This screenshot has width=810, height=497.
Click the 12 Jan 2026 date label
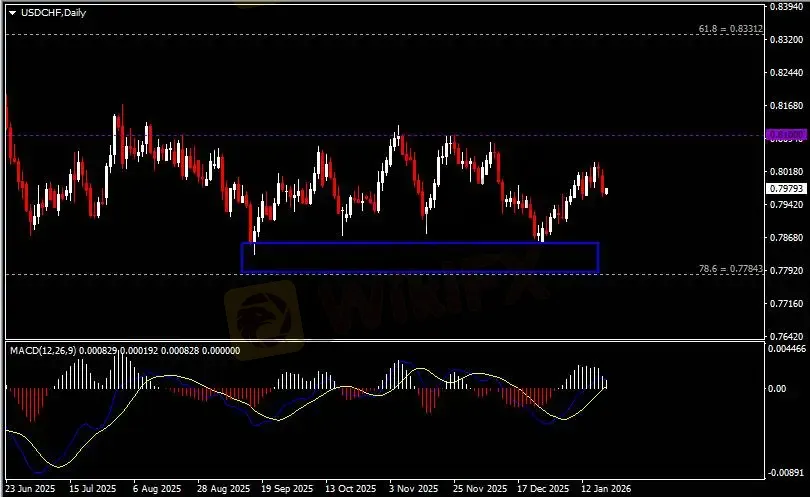(x=605, y=488)
